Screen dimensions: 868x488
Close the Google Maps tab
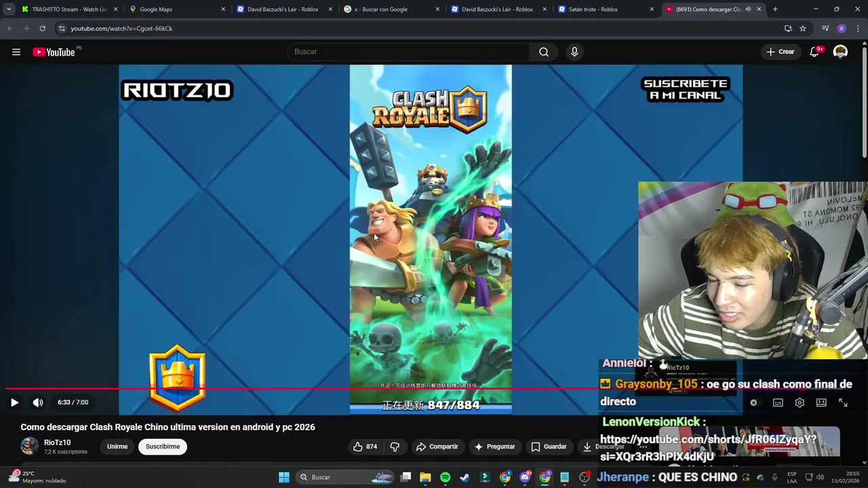point(223,9)
